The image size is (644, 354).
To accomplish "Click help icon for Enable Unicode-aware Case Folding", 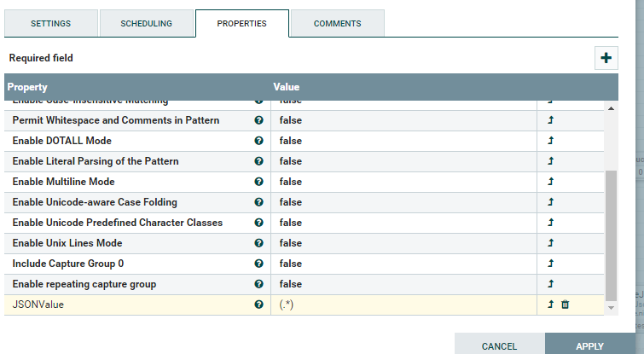I will tap(258, 202).
